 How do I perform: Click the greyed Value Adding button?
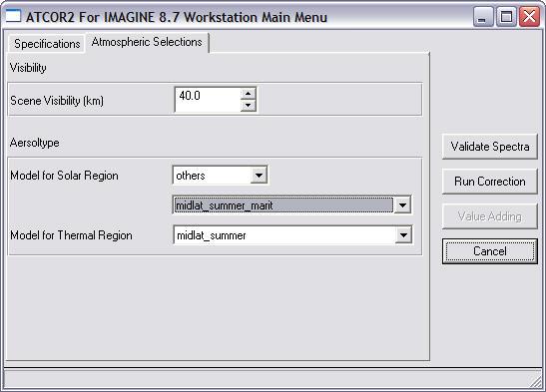[490, 216]
